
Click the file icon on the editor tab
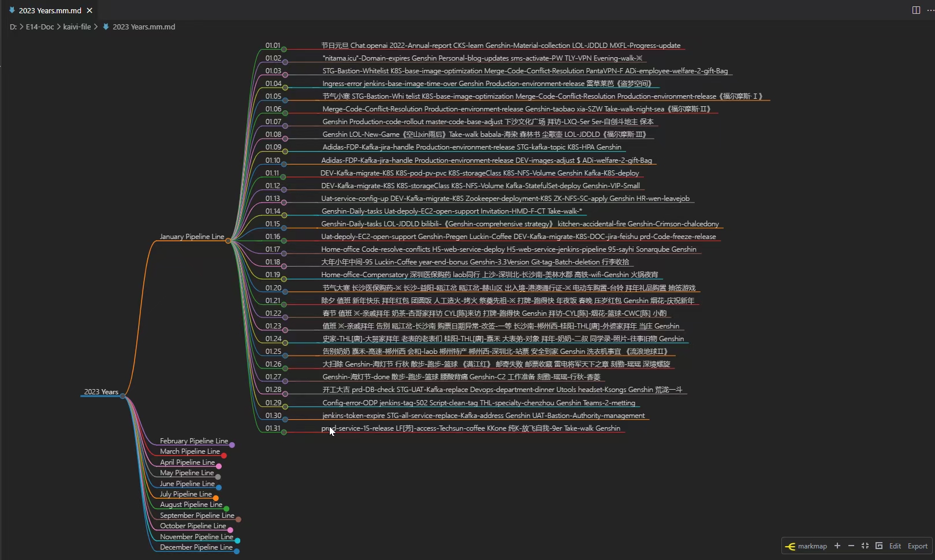click(x=12, y=10)
